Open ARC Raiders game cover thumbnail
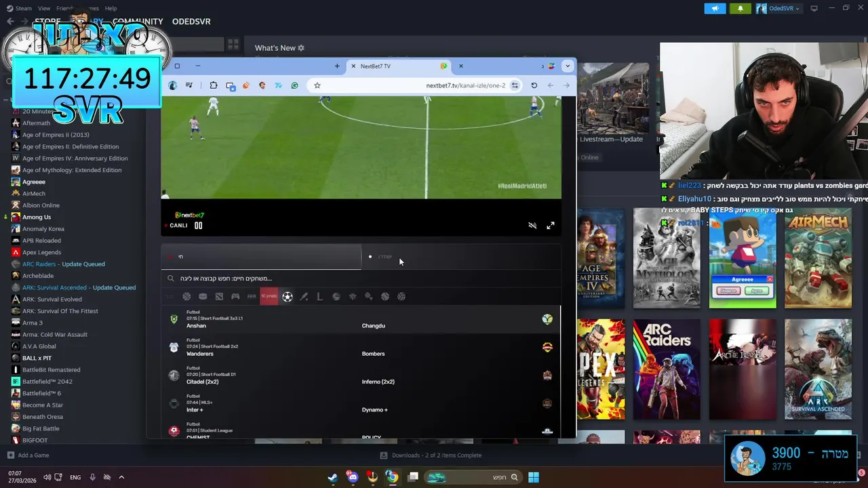Image resolution: width=868 pixels, height=488 pixels. click(x=666, y=369)
